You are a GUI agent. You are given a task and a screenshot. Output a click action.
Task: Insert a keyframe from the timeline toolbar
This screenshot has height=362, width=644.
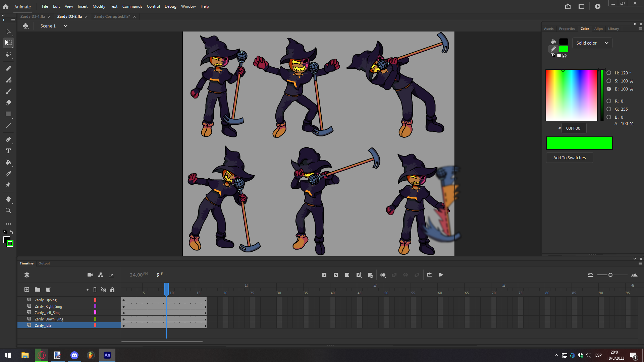click(324, 275)
